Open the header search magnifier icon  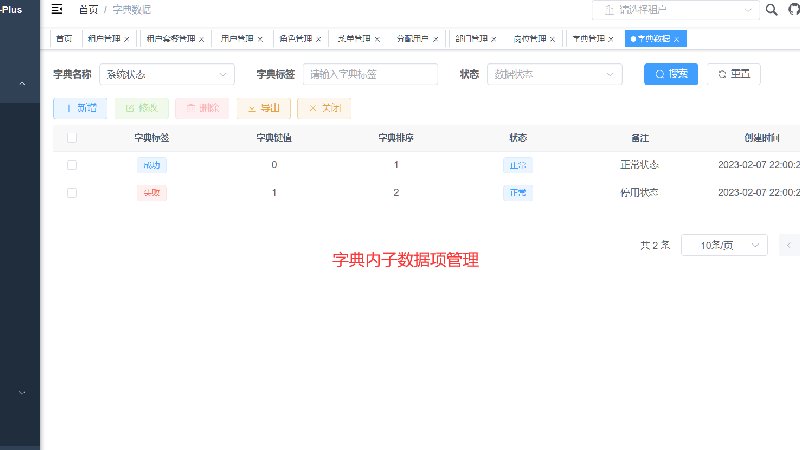coord(771,10)
